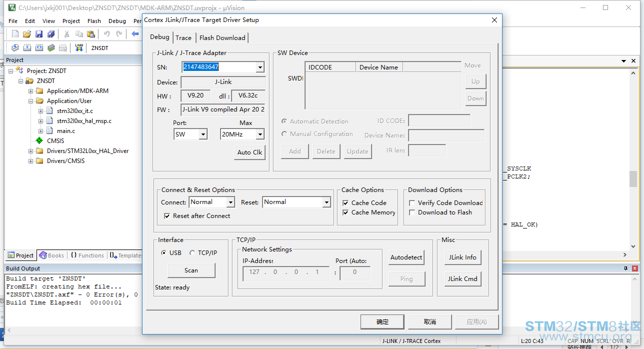Click the Build Output pin icon
644x349 pixels.
(x=625, y=268)
